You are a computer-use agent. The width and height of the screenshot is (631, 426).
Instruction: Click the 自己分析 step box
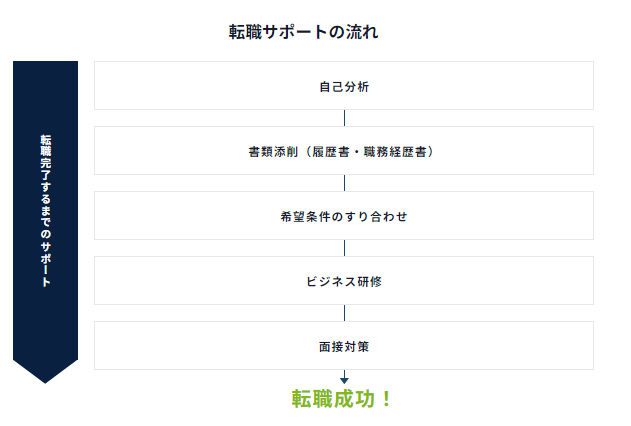[344, 86]
